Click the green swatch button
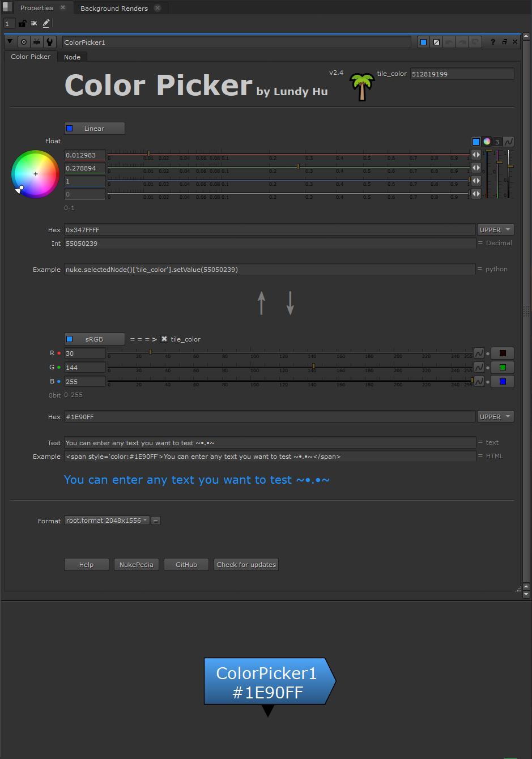 503,367
